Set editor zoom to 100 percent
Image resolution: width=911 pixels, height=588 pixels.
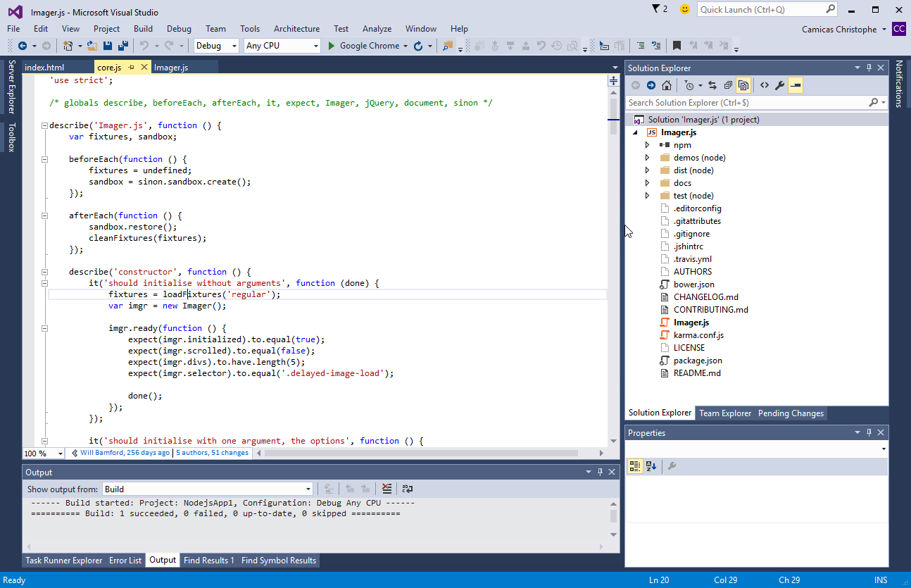[42, 453]
